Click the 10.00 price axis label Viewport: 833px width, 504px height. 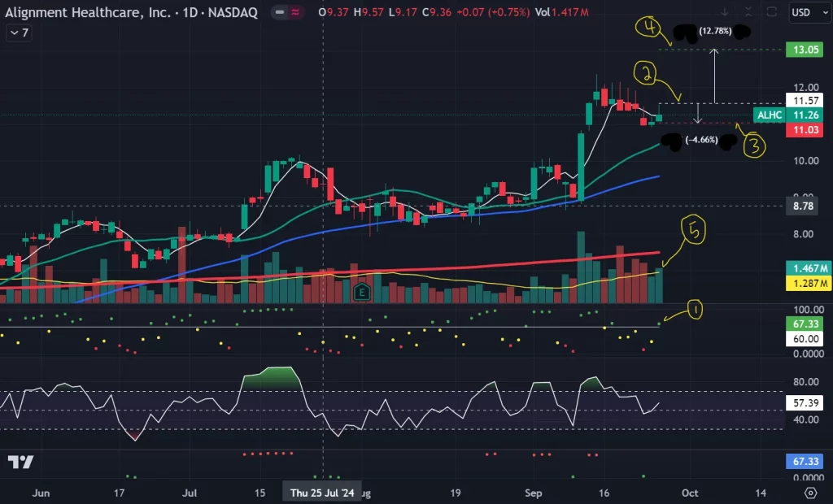(x=806, y=161)
